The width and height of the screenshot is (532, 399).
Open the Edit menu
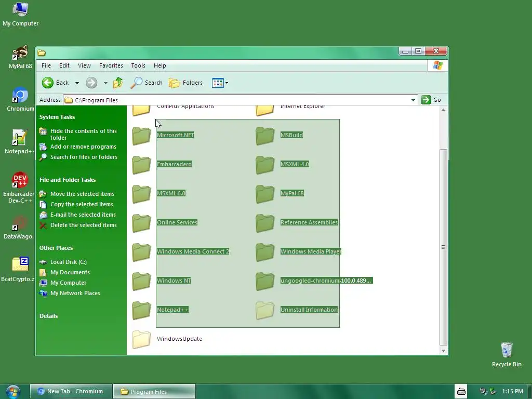(64, 65)
